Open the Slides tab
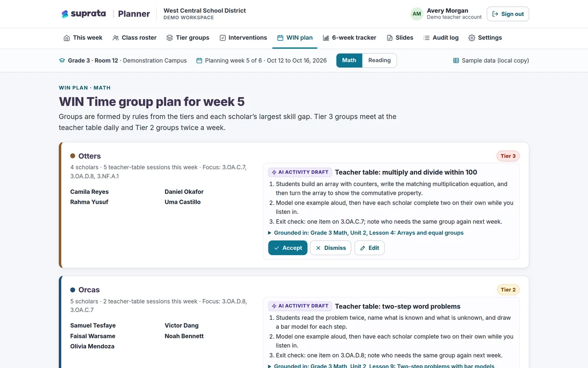This screenshot has width=588, height=368. point(400,38)
